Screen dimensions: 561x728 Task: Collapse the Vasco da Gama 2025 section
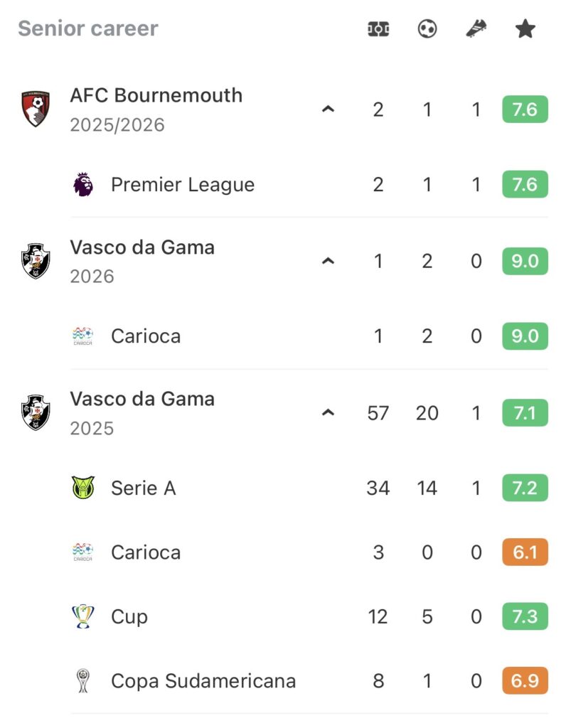(x=328, y=412)
